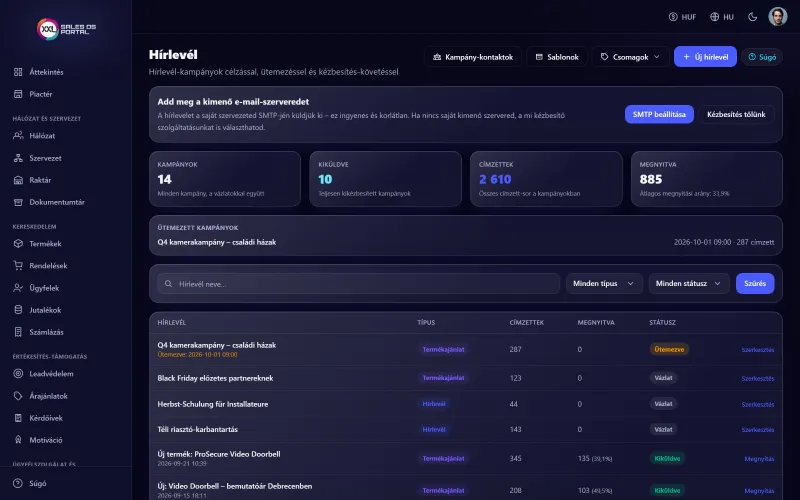This screenshot has width=800, height=500.
Task: Click Szerkesztés for Q4 kamerakampány row
Action: [758, 349]
